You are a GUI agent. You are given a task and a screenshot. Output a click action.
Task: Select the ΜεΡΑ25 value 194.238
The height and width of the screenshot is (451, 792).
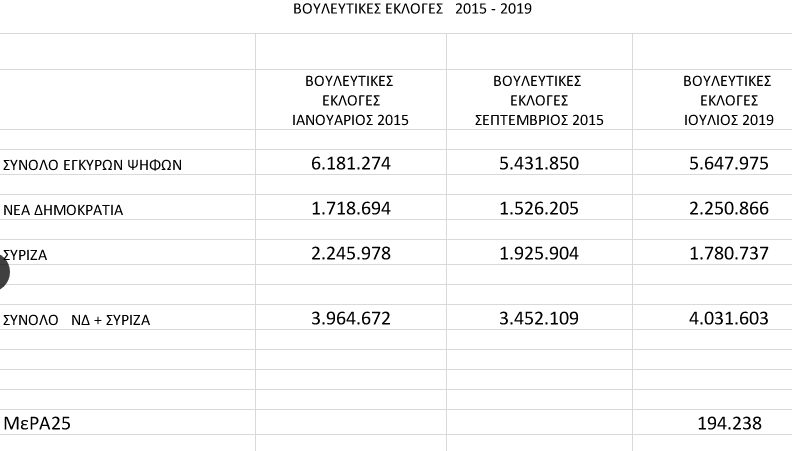(729, 423)
